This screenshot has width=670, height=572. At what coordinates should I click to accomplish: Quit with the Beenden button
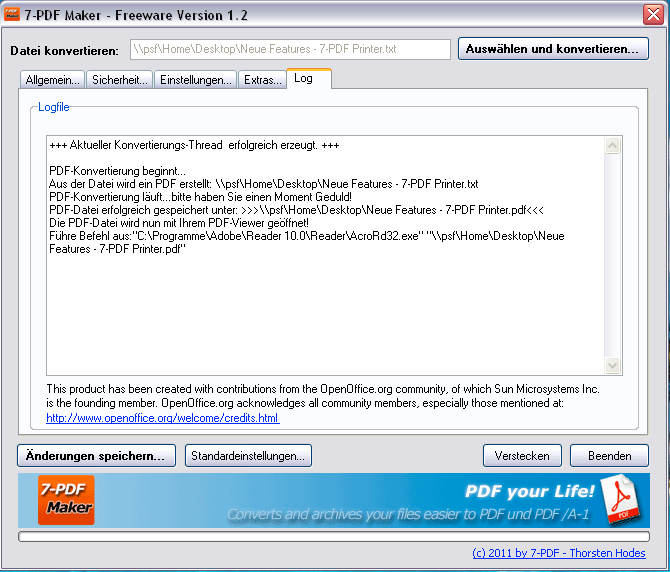coord(609,456)
